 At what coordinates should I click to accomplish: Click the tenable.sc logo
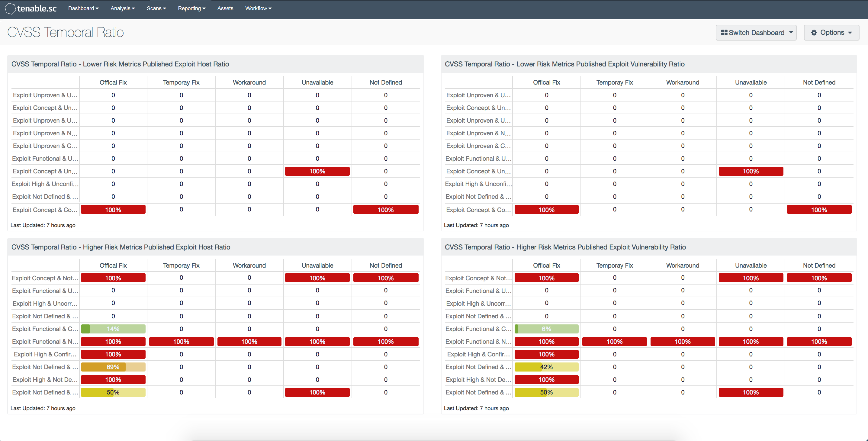tap(31, 8)
